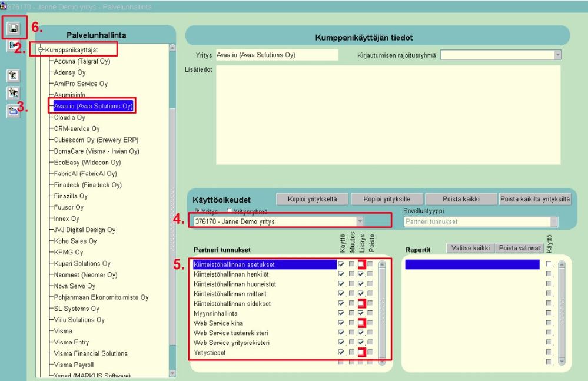Click the first single-person add user icon
Viewport: 588px width, 381px height.
[x=13, y=76]
